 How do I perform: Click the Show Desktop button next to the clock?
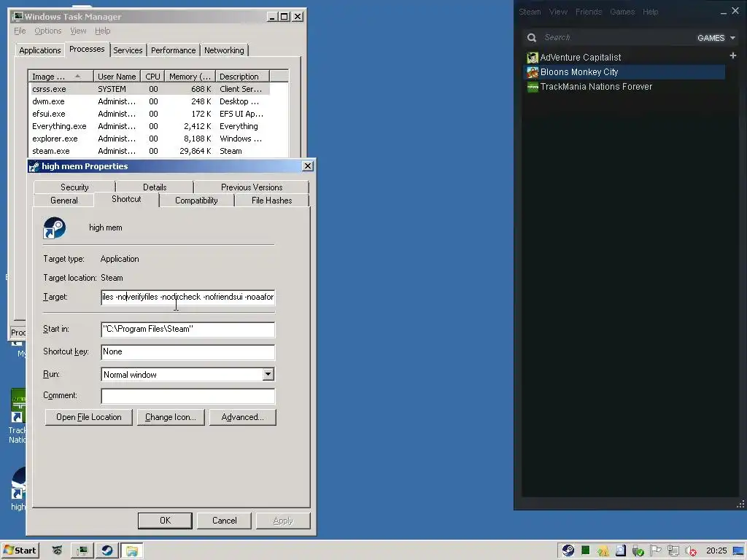pos(738,551)
